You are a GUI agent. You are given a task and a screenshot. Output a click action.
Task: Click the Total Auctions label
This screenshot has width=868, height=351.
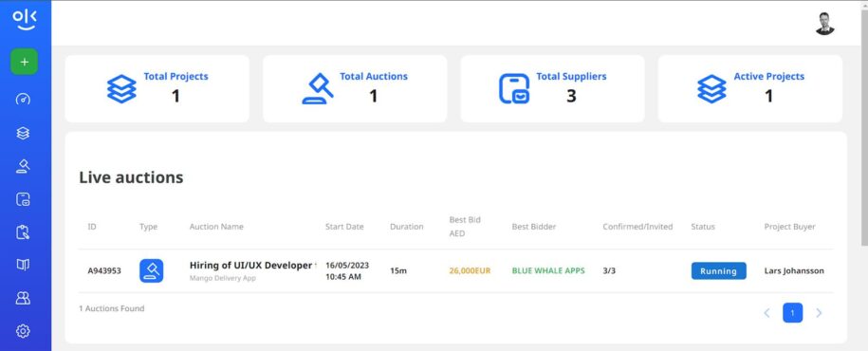pos(374,77)
